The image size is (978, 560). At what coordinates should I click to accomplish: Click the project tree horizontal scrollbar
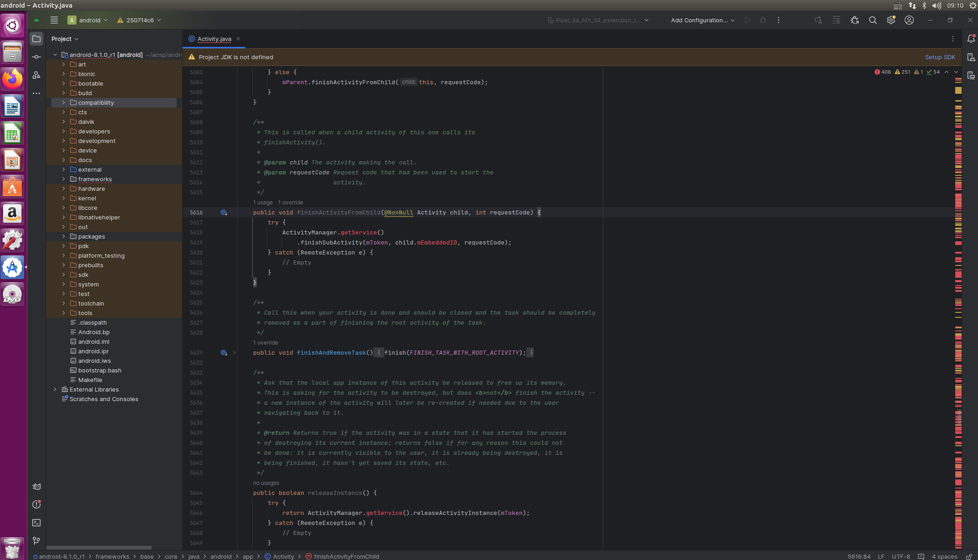point(99,547)
